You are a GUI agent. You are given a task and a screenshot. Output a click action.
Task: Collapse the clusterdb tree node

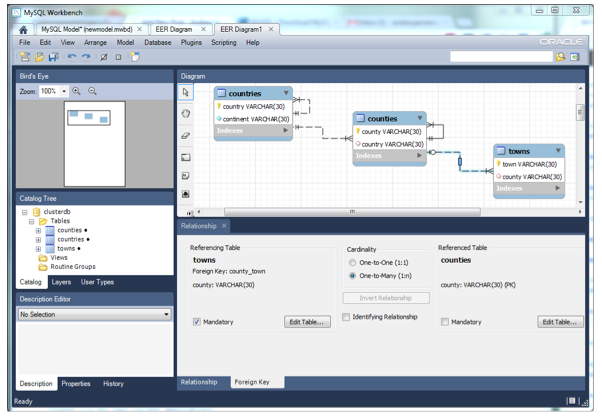(x=25, y=212)
